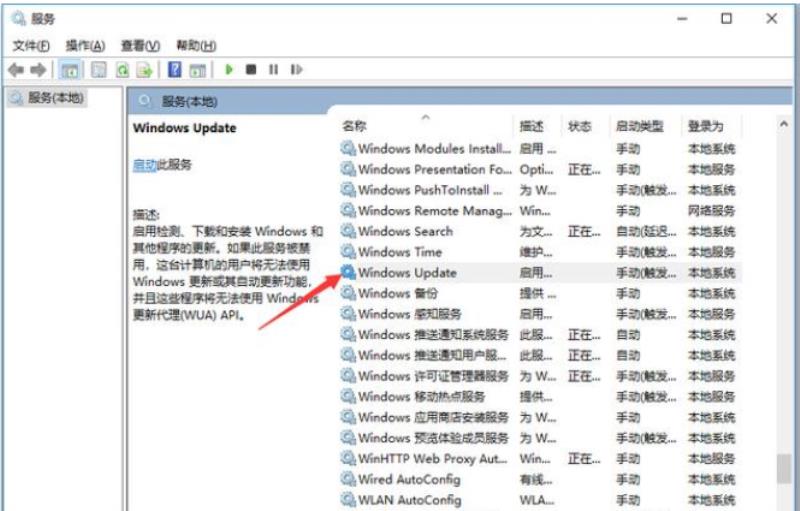Click the 启动 link to start service

coord(144,165)
